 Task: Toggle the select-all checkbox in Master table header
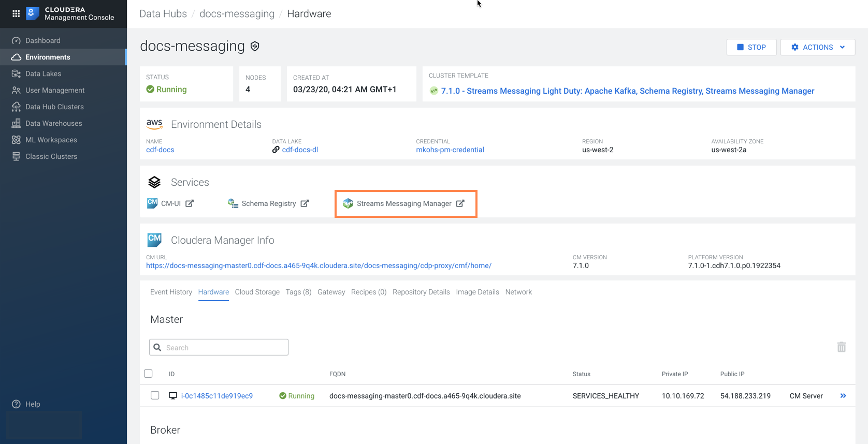[149, 374]
